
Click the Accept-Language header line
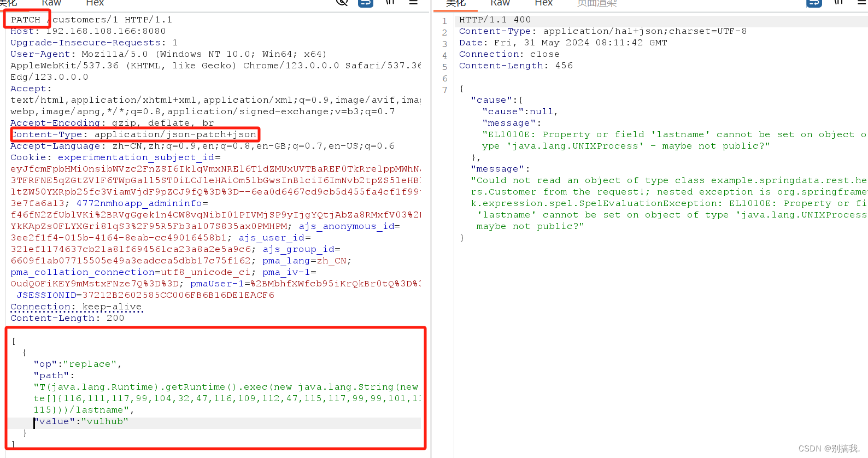point(202,146)
